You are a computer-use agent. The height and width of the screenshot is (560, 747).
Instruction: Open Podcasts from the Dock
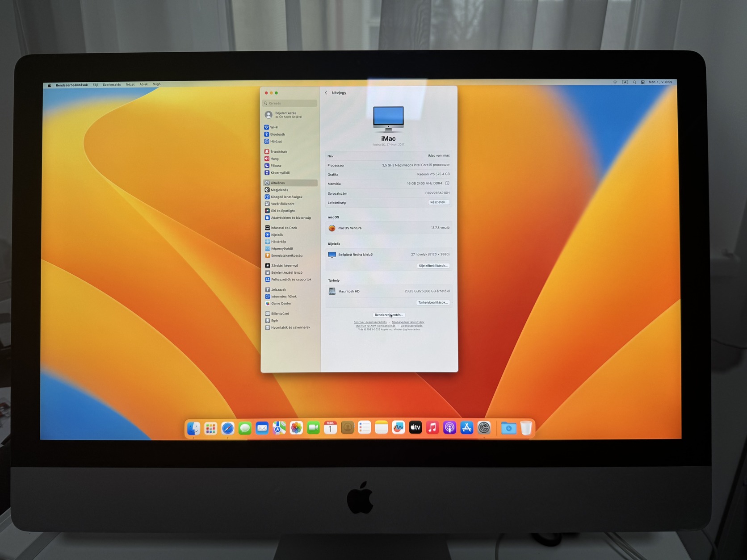tap(449, 428)
